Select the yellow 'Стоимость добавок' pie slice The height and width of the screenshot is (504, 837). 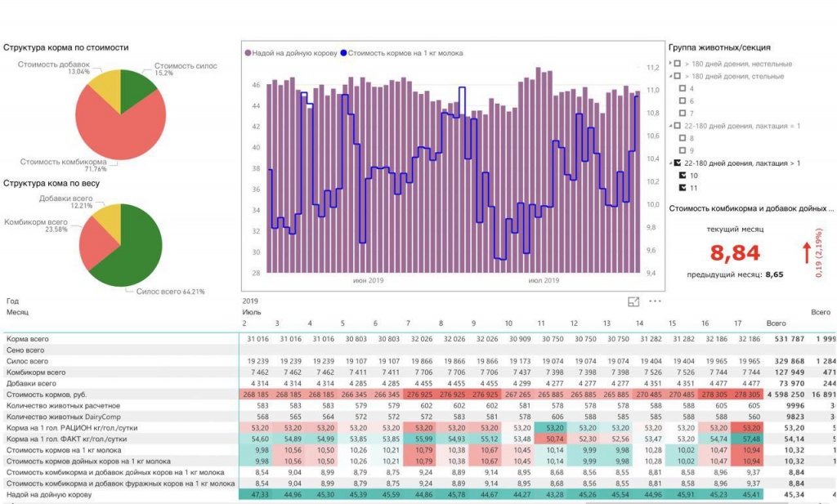pos(109,87)
